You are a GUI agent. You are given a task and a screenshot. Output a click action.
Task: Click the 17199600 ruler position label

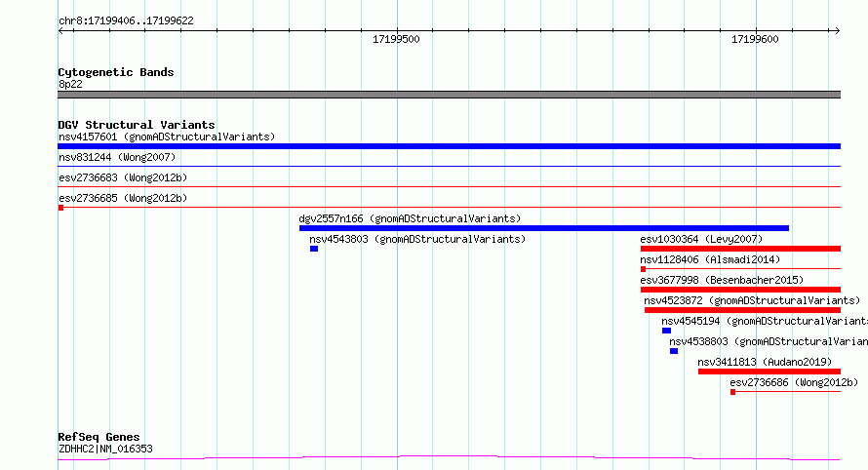point(755,39)
